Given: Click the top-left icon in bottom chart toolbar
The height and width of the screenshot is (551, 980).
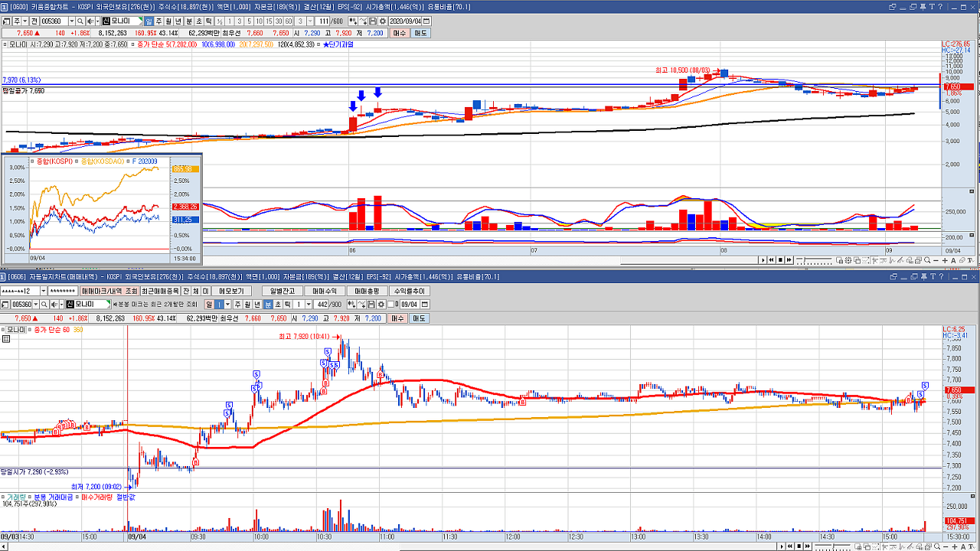Looking at the screenshot, I should (5, 304).
